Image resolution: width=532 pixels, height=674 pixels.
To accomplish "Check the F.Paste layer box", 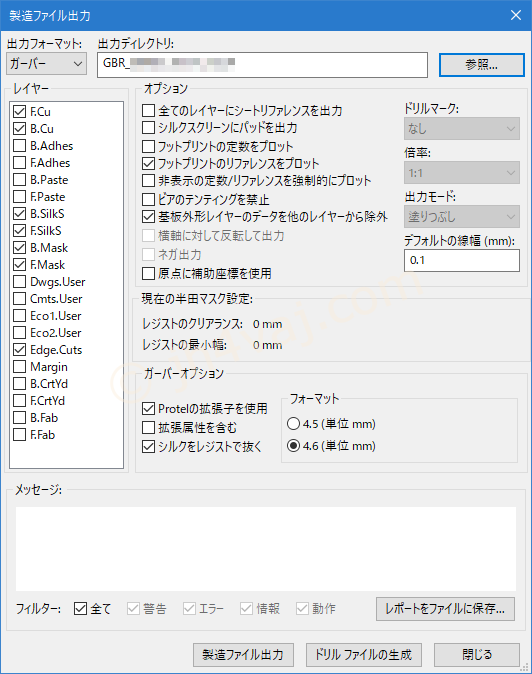I will coord(19,197).
